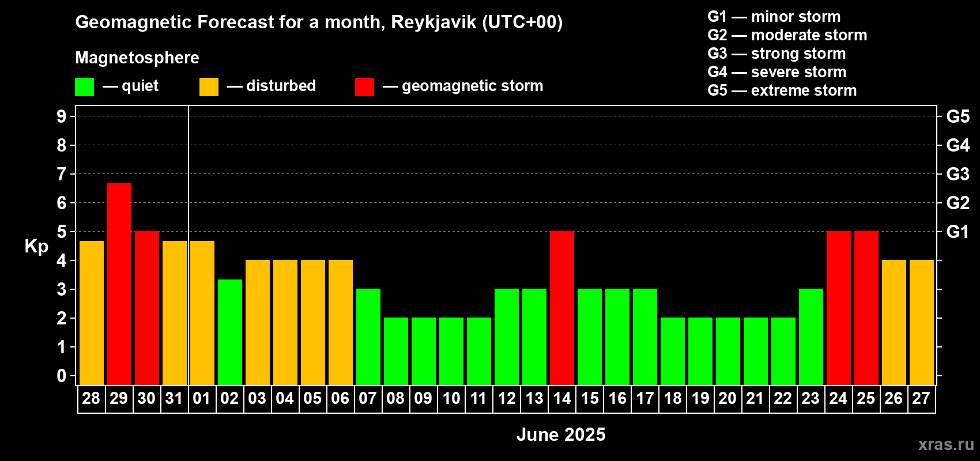Select the green bar for June 07

[x=368, y=337]
